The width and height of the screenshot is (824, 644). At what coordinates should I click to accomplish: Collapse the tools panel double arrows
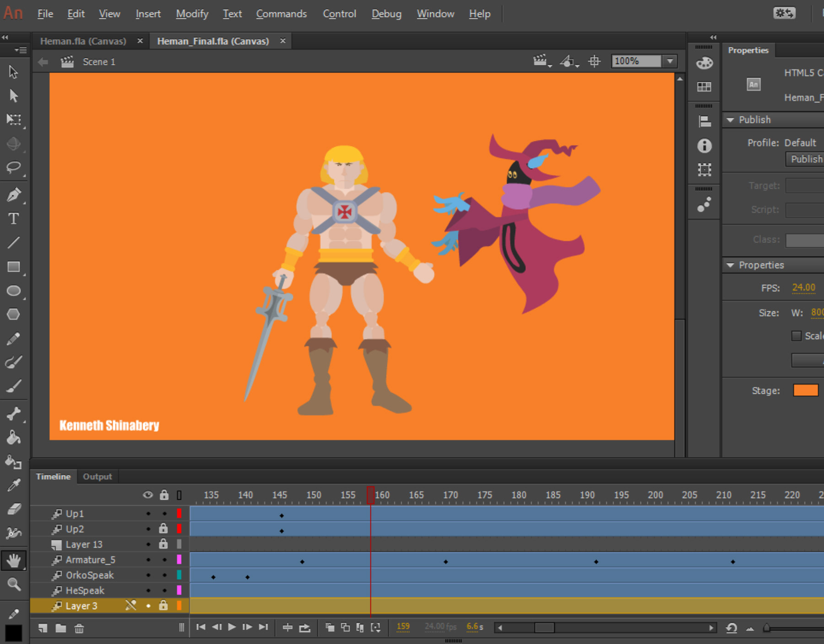[5, 38]
